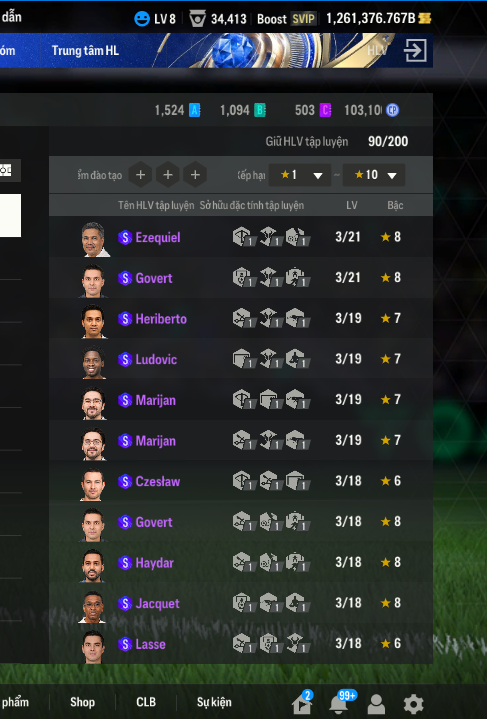
Task: Open the settings gear icon
Action: tap(413, 703)
